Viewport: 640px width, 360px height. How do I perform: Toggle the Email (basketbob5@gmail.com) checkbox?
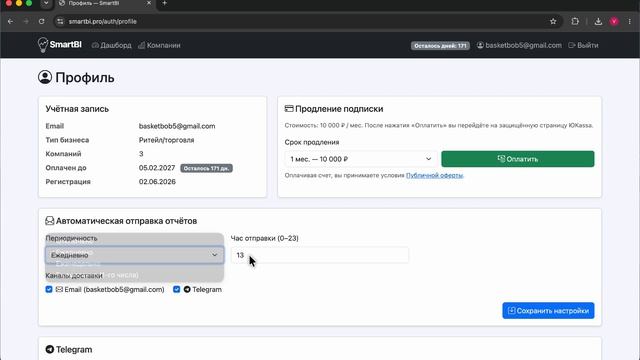point(49,289)
